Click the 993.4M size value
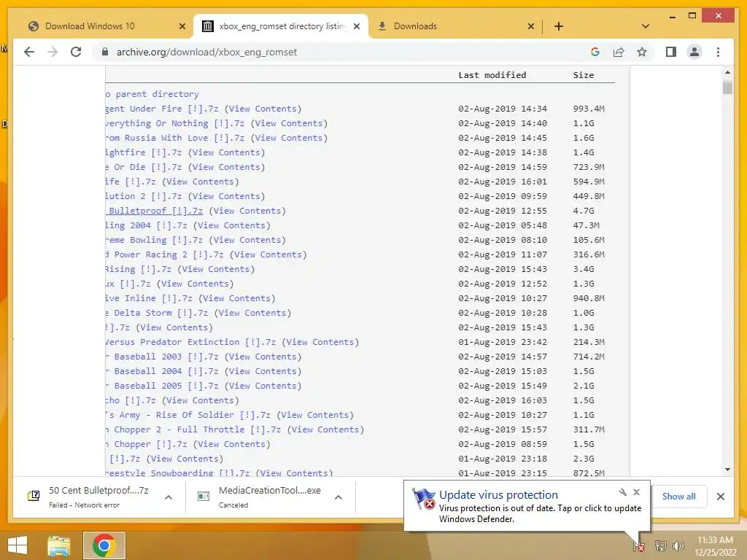The width and height of the screenshot is (747, 560). pyautogui.click(x=589, y=109)
